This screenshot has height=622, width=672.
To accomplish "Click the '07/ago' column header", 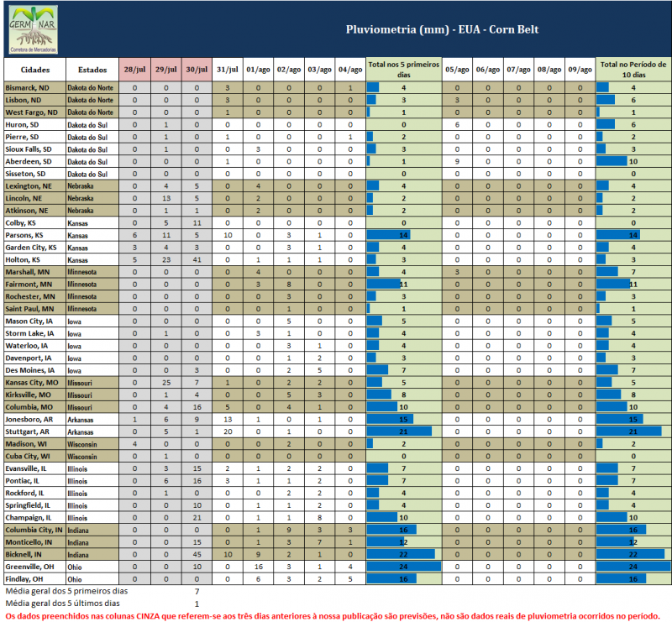I will pos(518,70).
